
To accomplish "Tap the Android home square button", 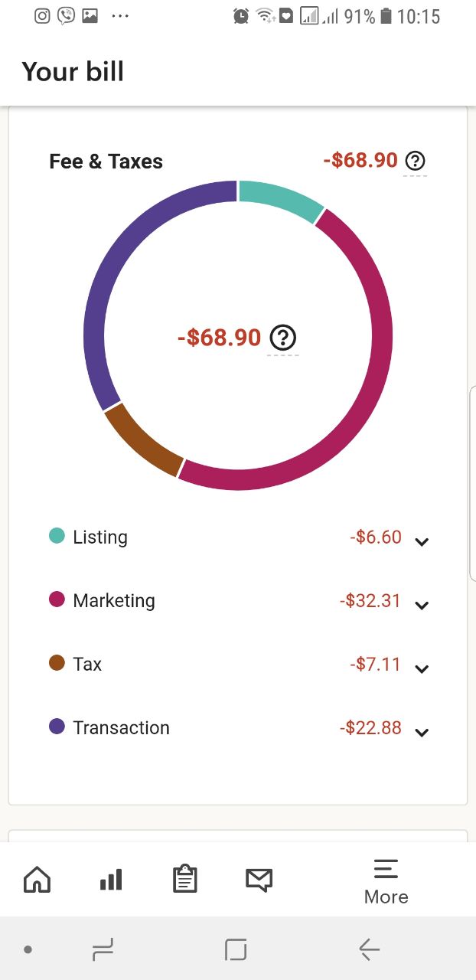I will pos(236,950).
